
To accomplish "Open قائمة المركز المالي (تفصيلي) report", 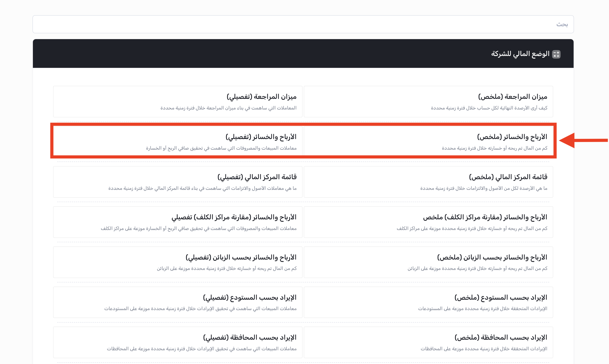I will 257,177.
